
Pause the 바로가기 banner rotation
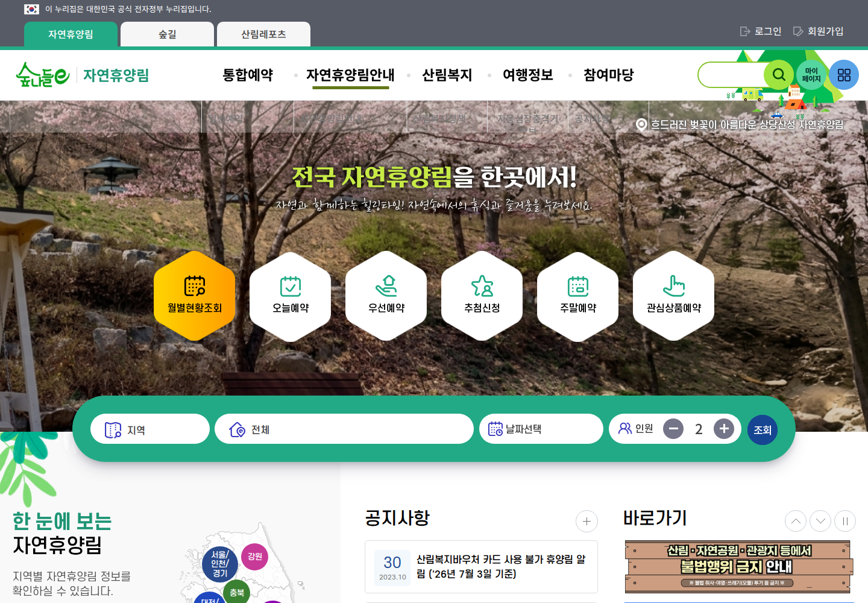(845, 521)
